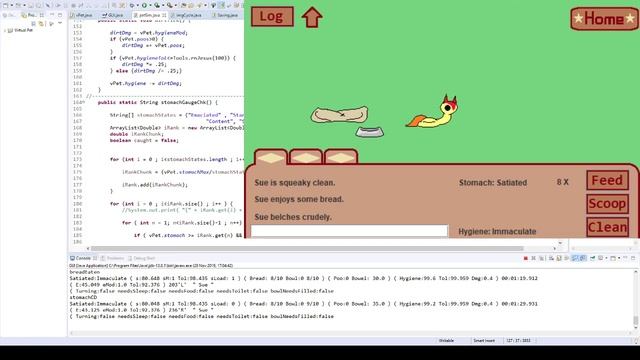Maximize the Package Explorer view

pyautogui.click(x=60, y=15)
